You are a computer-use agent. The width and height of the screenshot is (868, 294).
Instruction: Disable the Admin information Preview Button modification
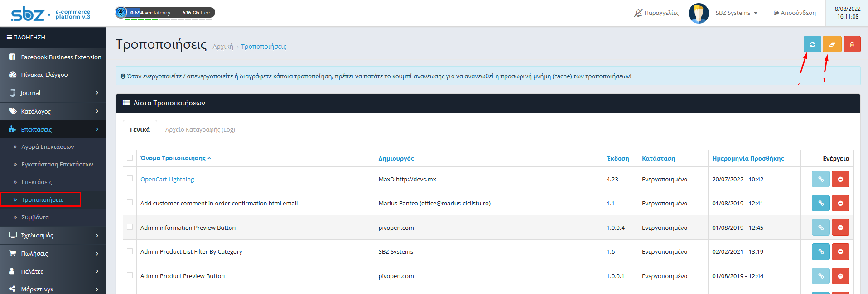pos(840,228)
